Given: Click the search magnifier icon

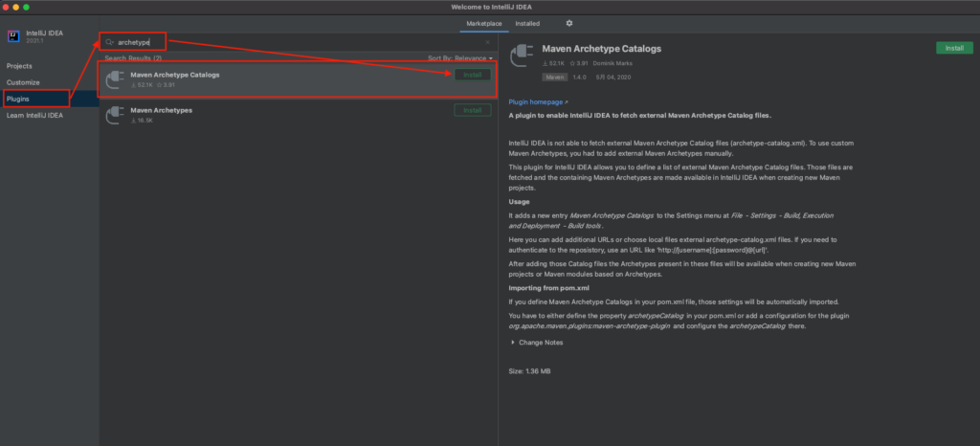Looking at the screenshot, I should pos(109,42).
